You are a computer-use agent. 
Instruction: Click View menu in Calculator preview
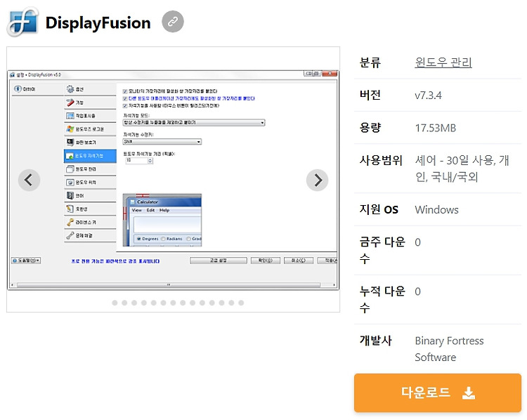click(137, 210)
